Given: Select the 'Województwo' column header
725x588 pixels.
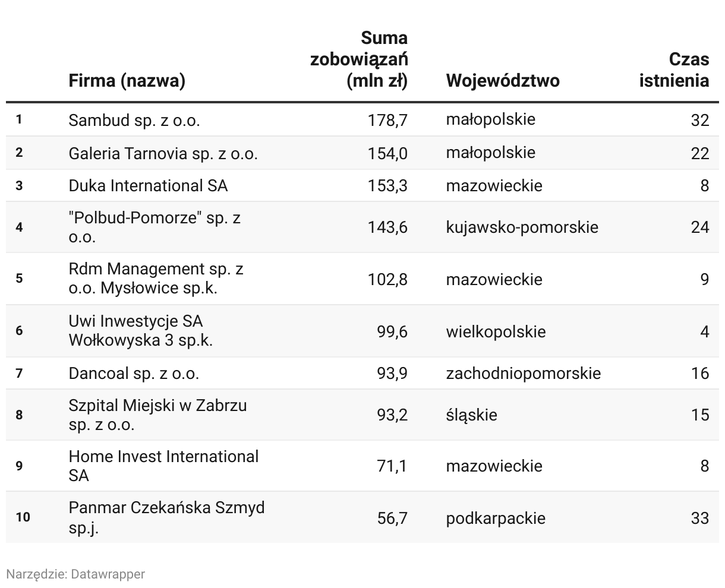Looking at the screenshot, I should click(x=503, y=80).
